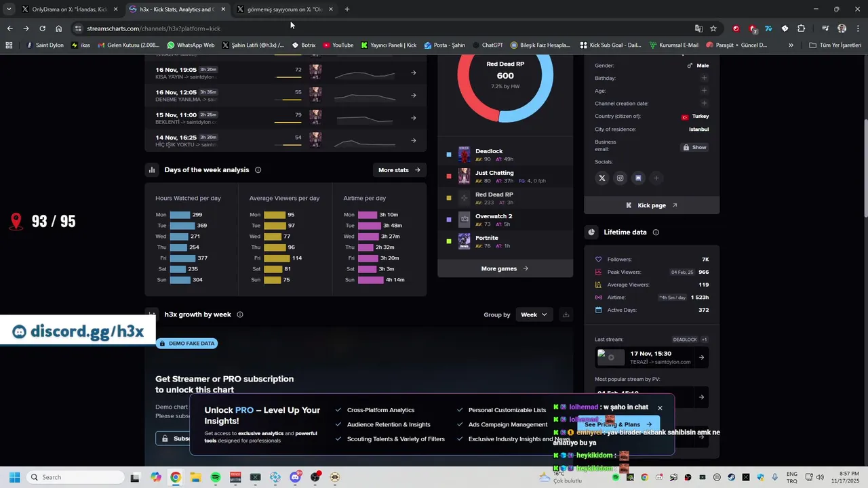The width and height of the screenshot is (868, 488).
Task: Click info icon beside h3x growth by week
Action: click(x=239, y=314)
